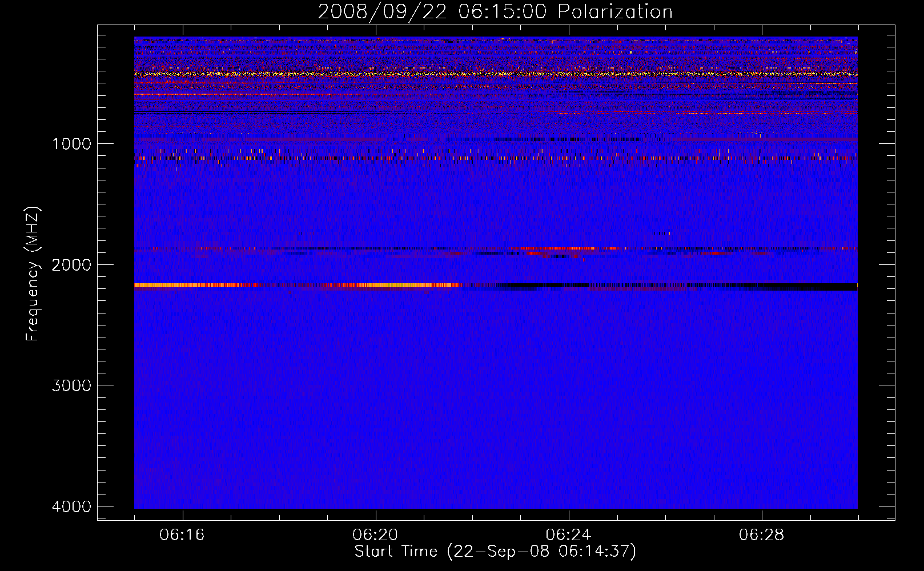The height and width of the screenshot is (571, 924).
Task: Click the red streak just above 2000 MHz
Action: coord(560,249)
